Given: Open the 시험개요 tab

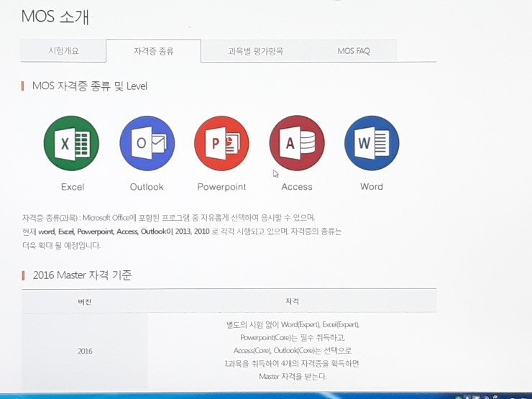Looking at the screenshot, I should (63, 51).
